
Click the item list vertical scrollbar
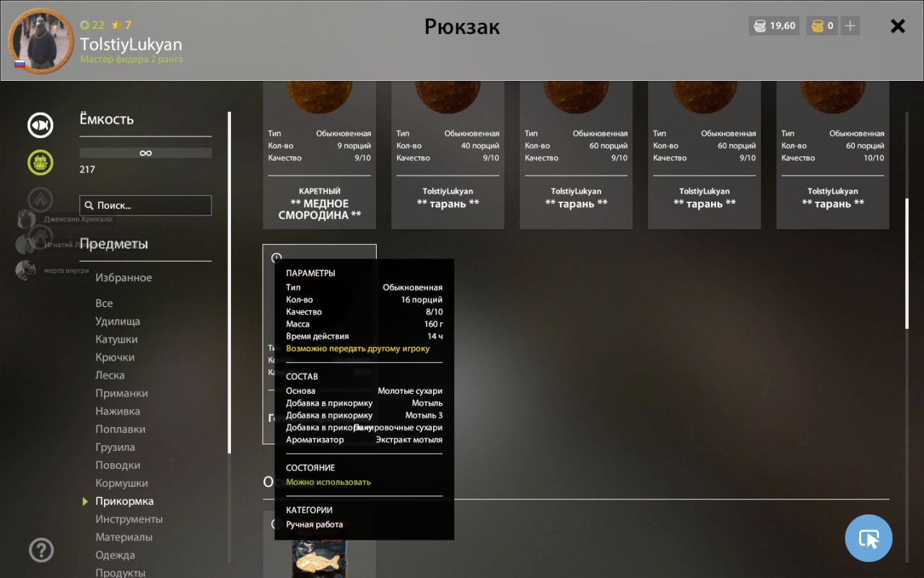[907, 264]
